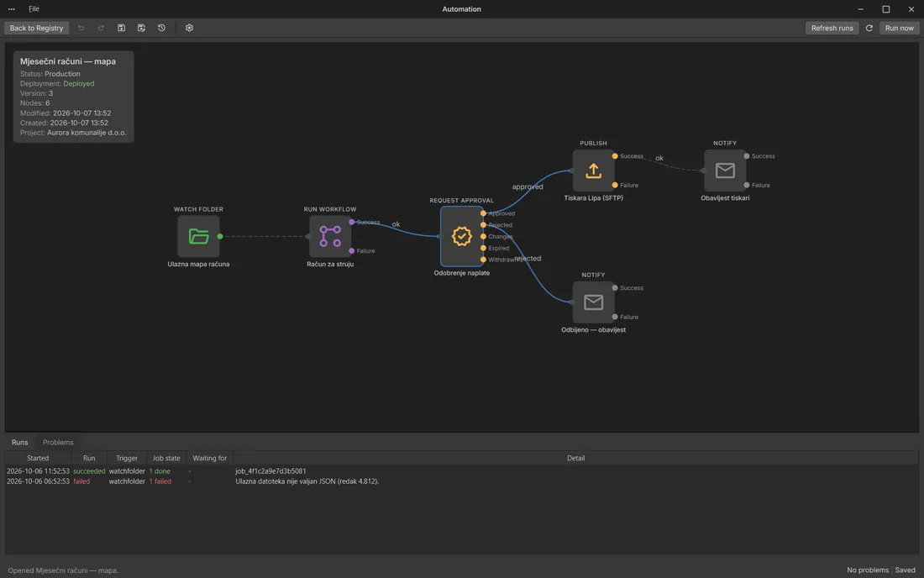Select the run started 2026-10-06 06:52:53
Viewport: 924px width, 578px height.
coord(461,481)
